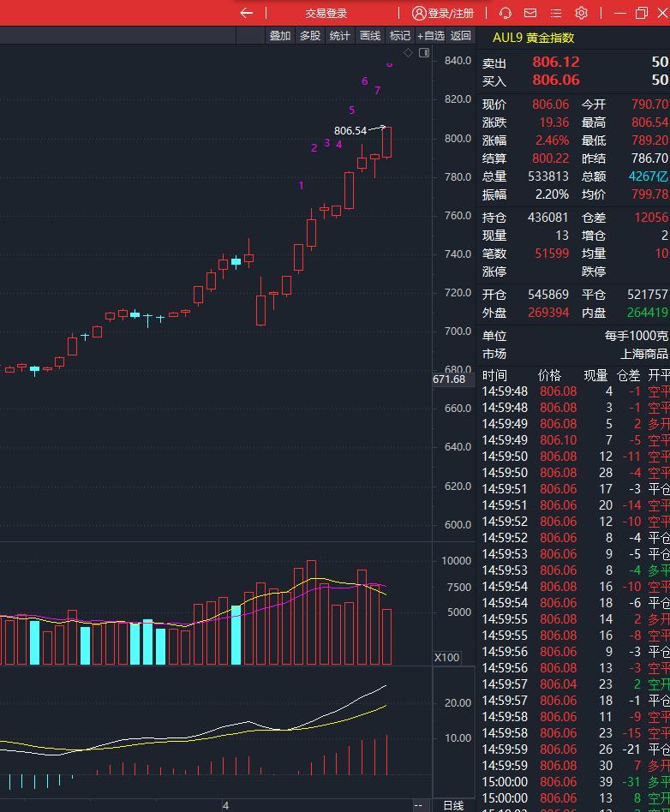This screenshot has width=670, height=812.
Task: Restore the window size
Action: click(x=642, y=13)
